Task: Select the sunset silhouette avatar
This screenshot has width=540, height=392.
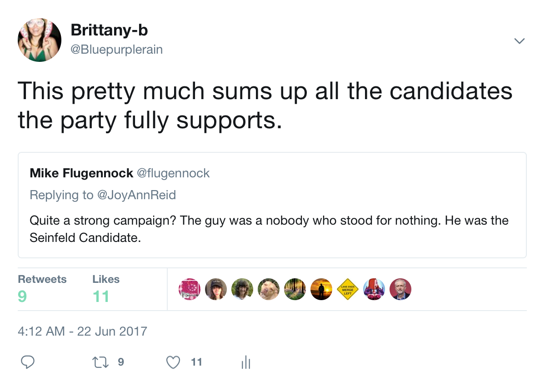Action: (321, 289)
